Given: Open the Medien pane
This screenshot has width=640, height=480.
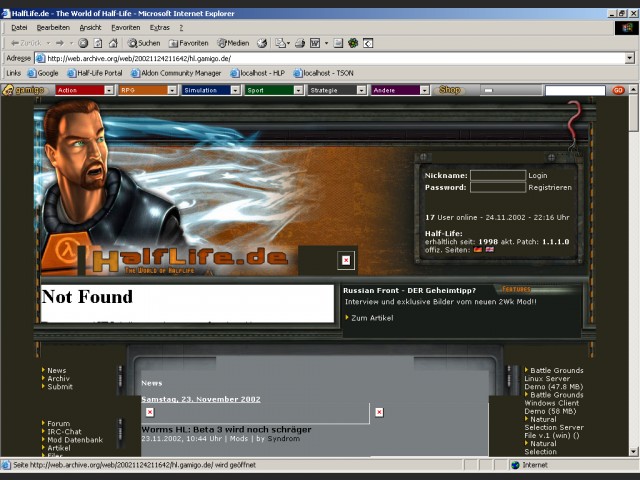Looking at the screenshot, I should click(x=233, y=43).
